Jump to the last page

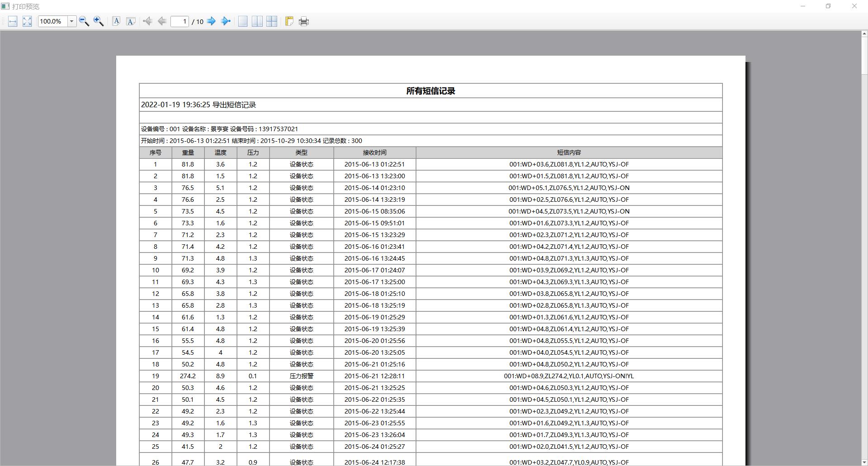[x=226, y=21]
